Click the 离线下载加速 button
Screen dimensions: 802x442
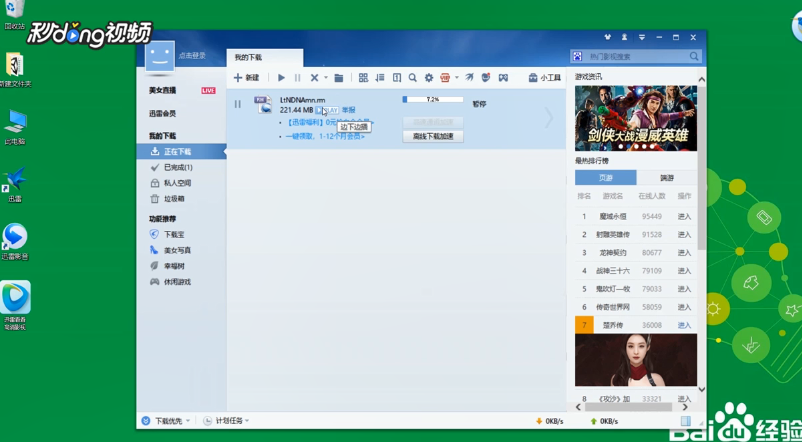click(432, 136)
